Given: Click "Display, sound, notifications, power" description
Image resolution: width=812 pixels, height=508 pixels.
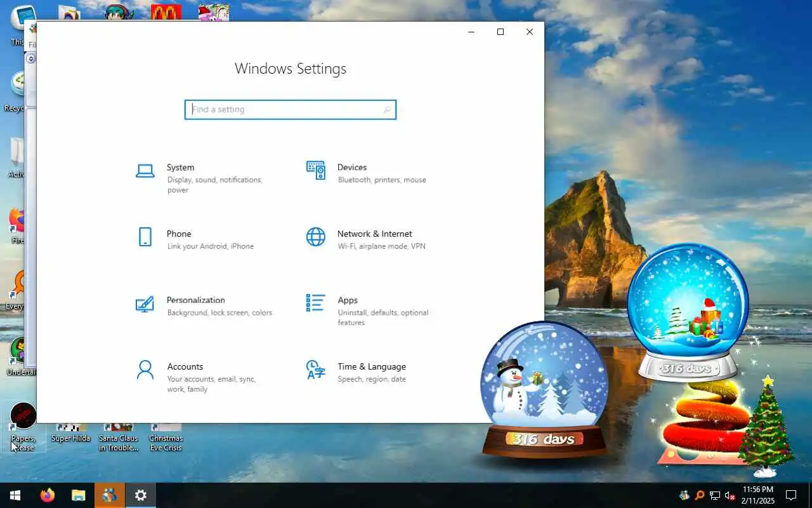Looking at the screenshot, I should 214,185.
